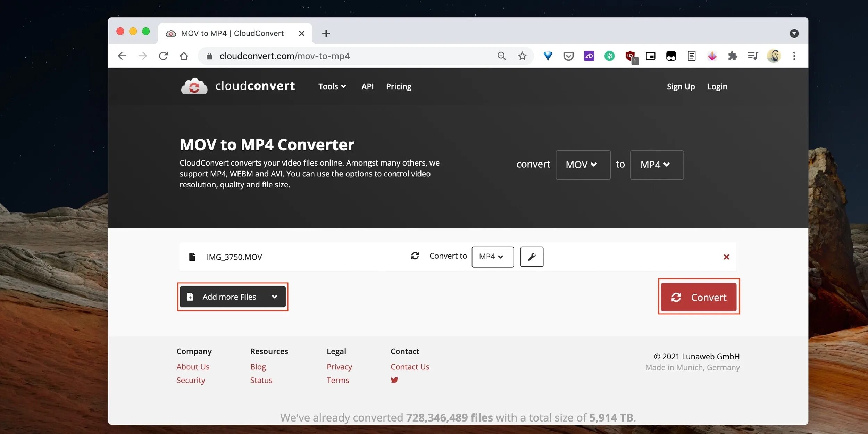Open the MP4 target format dropdown in the header

click(x=657, y=165)
